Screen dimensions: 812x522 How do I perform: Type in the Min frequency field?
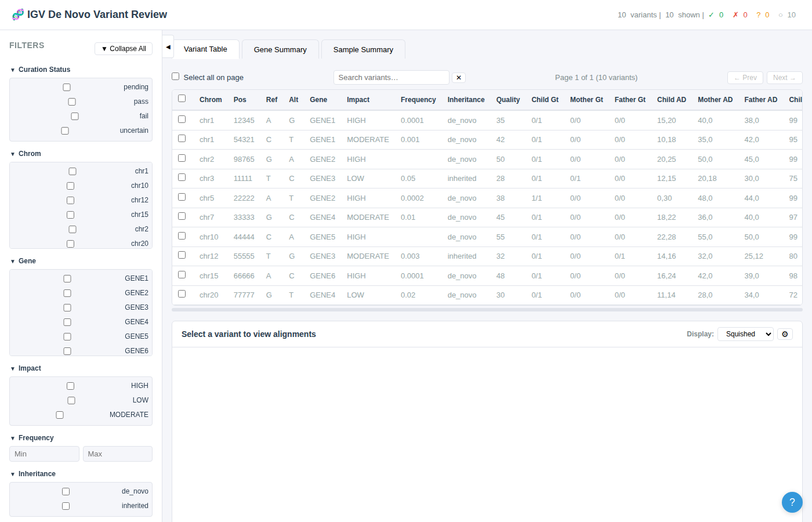pyautogui.click(x=43, y=454)
